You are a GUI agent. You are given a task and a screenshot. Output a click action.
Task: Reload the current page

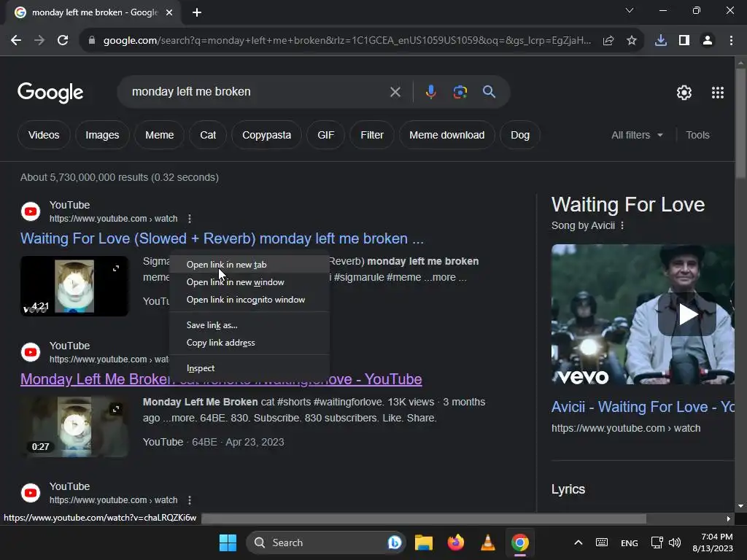tap(63, 41)
